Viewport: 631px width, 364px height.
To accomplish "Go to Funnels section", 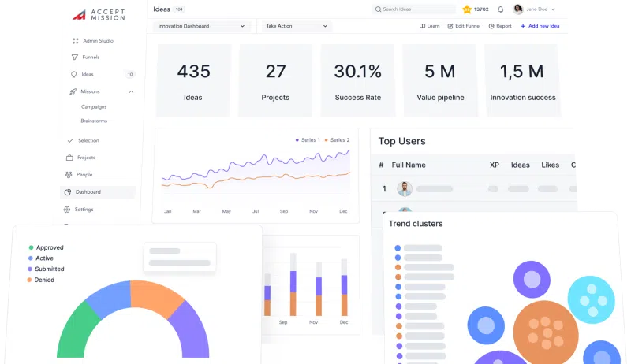I will click(x=91, y=58).
